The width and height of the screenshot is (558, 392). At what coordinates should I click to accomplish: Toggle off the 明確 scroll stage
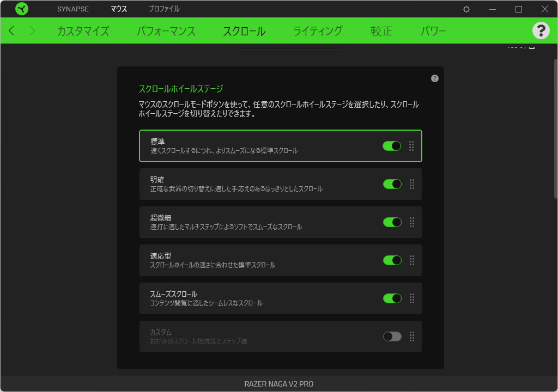(x=392, y=184)
